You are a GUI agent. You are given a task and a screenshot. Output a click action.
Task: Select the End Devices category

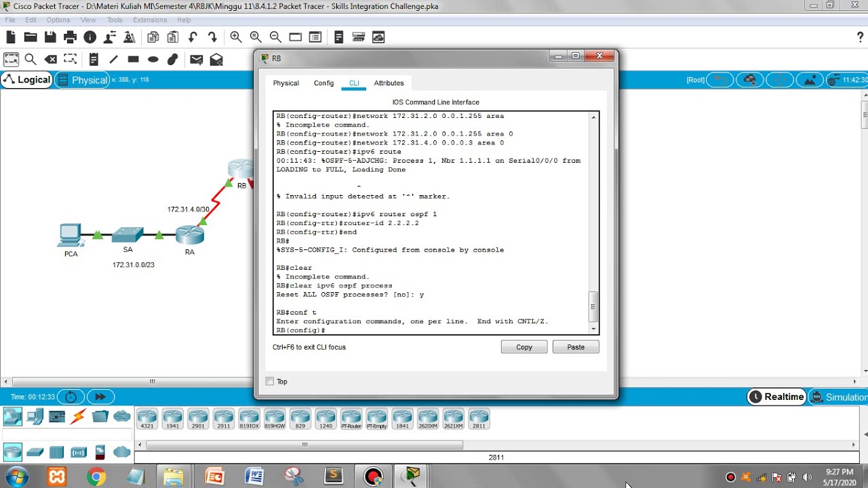(35, 416)
